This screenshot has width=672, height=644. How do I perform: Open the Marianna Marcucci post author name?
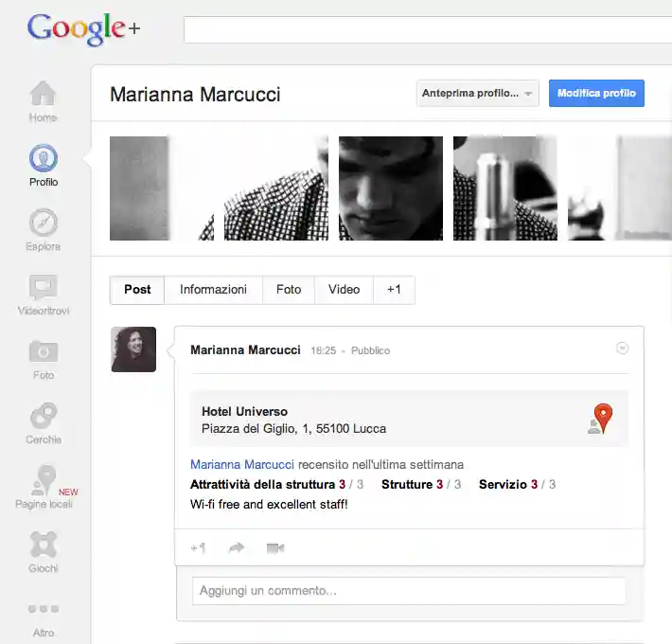(x=245, y=350)
